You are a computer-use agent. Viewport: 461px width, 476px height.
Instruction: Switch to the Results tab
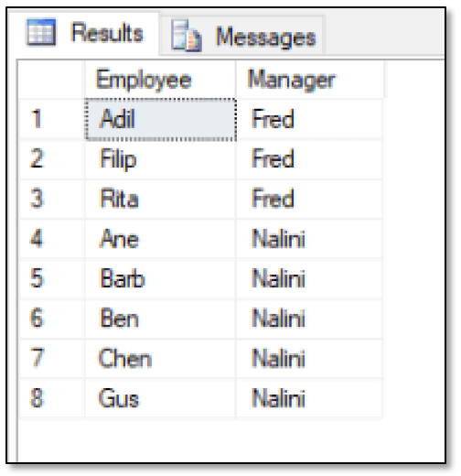84,33
